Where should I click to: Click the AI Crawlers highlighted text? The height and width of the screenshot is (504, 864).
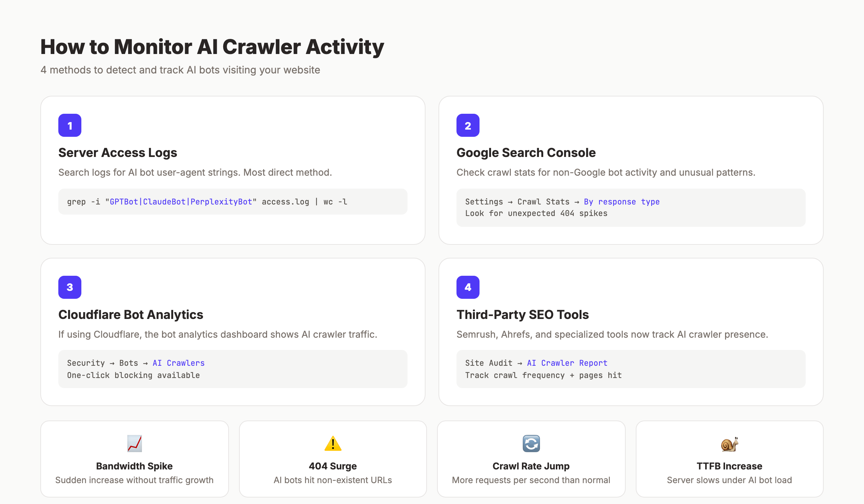(178, 363)
